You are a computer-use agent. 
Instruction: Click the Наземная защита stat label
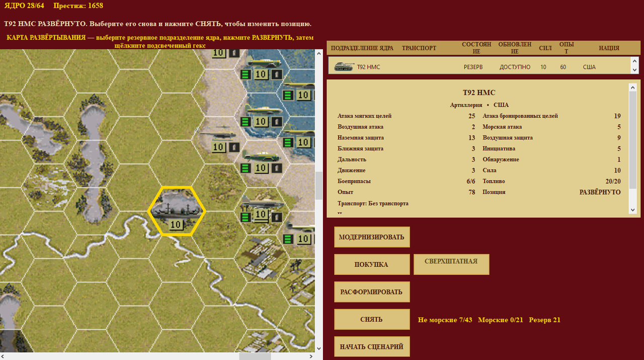pyautogui.click(x=360, y=137)
